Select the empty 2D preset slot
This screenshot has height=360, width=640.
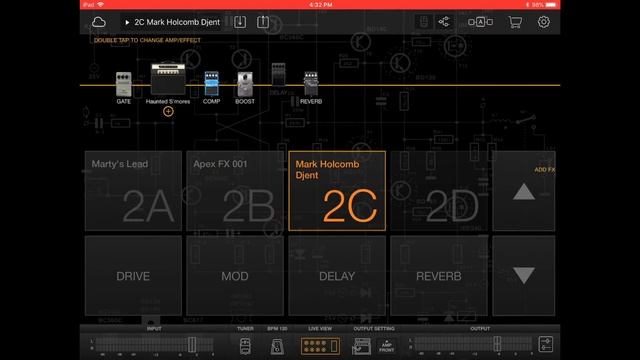click(439, 191)
